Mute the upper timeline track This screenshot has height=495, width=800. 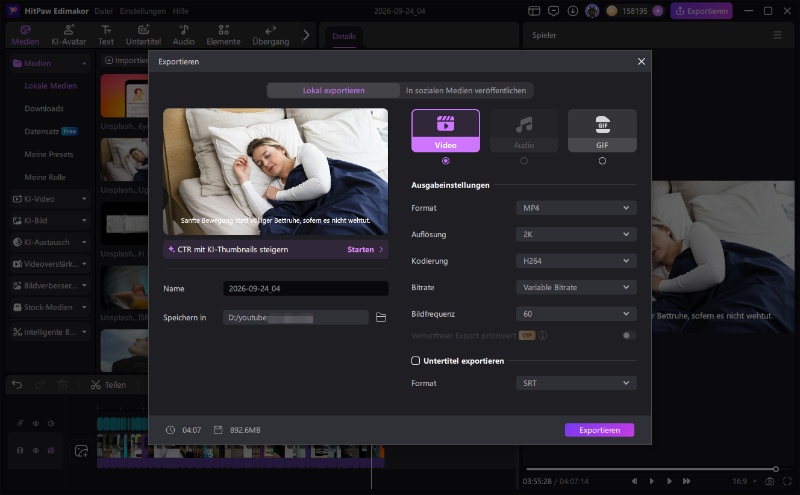[51, 423]
